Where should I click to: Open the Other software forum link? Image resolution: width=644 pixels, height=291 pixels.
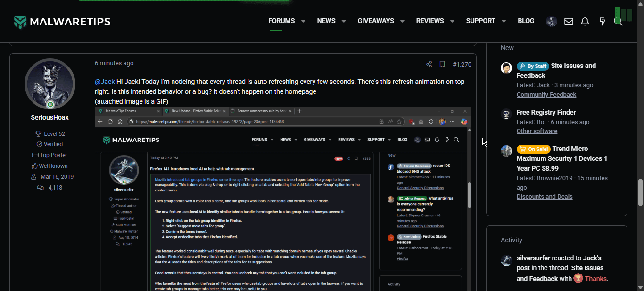pyautogui.click(x=537, y=131)
